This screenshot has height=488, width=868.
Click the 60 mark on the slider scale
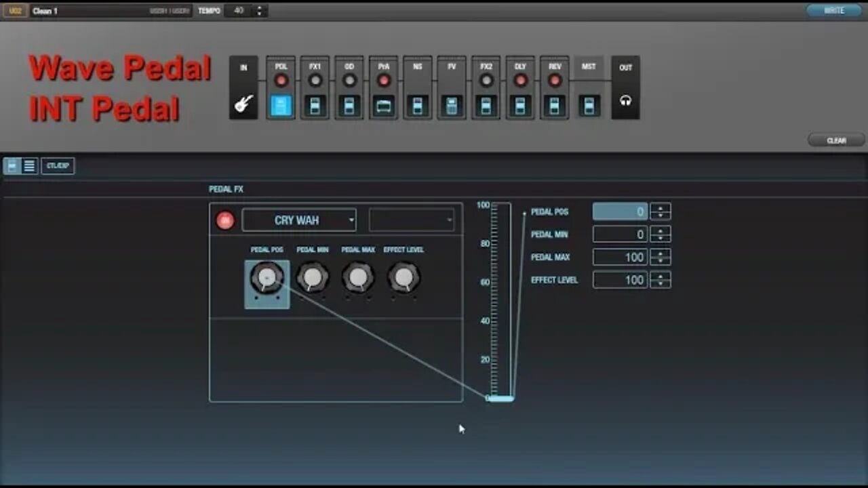[485, 282]
